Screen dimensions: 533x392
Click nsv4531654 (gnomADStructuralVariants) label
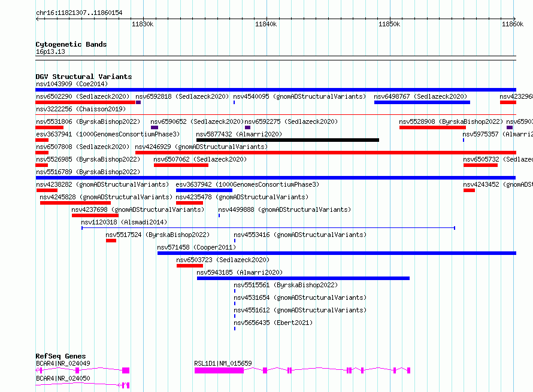point(300,297)
